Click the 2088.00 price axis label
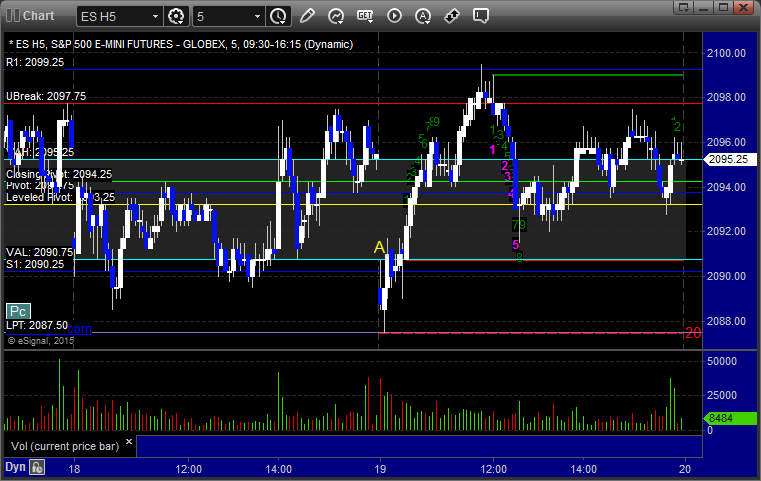This screenshot has height=481, width=761. pyautogui.click(x=727, y=321)
